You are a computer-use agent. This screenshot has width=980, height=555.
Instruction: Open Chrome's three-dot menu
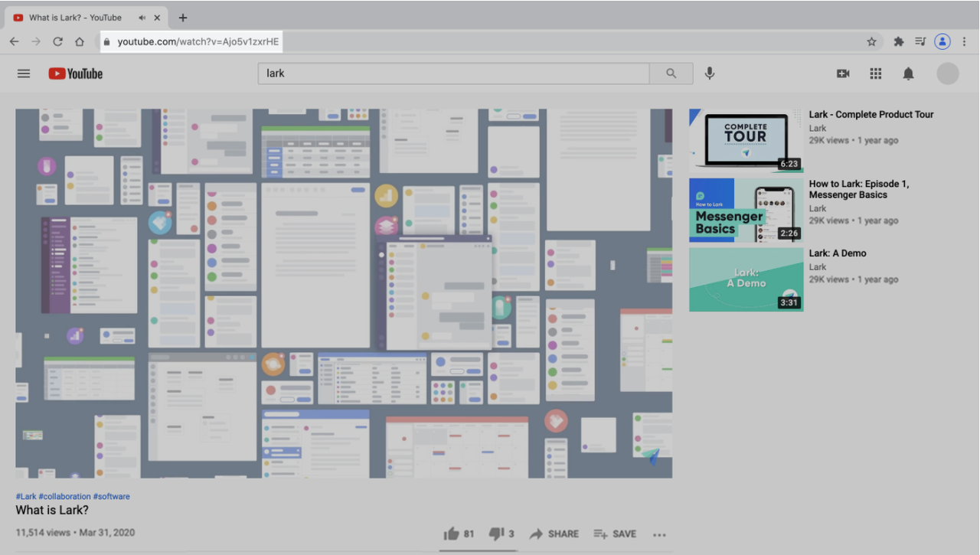pos(964,41)
